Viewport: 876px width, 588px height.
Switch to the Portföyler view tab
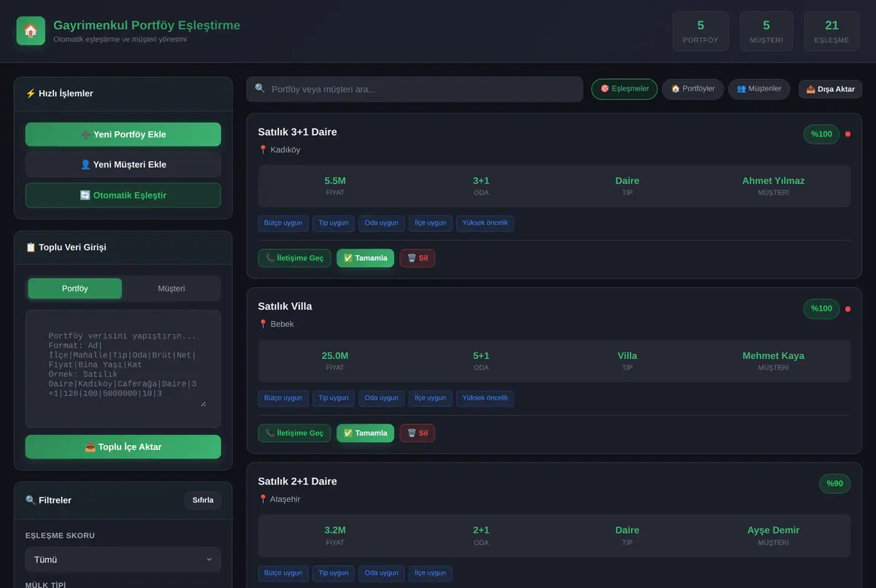click(x=693, y=89)
